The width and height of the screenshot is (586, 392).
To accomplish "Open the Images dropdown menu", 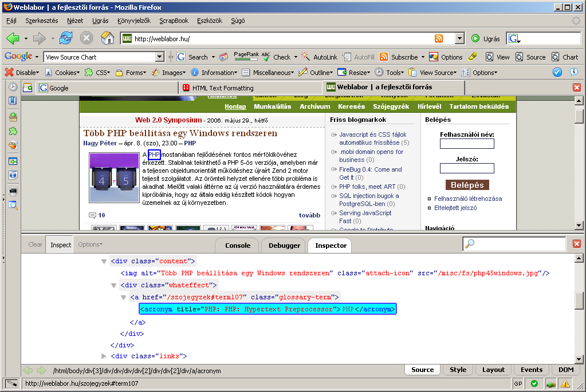I will click(x=168, y=73).
